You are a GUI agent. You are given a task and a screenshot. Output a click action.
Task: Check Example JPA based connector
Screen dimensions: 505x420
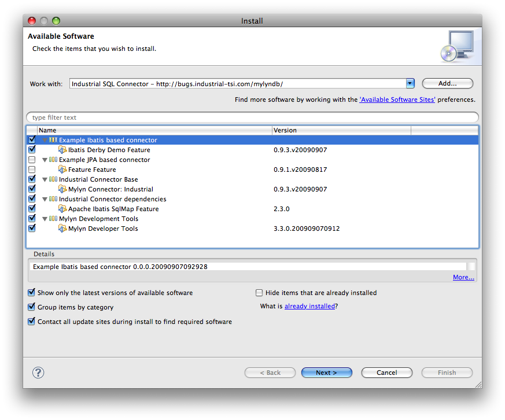click(32, 160)
